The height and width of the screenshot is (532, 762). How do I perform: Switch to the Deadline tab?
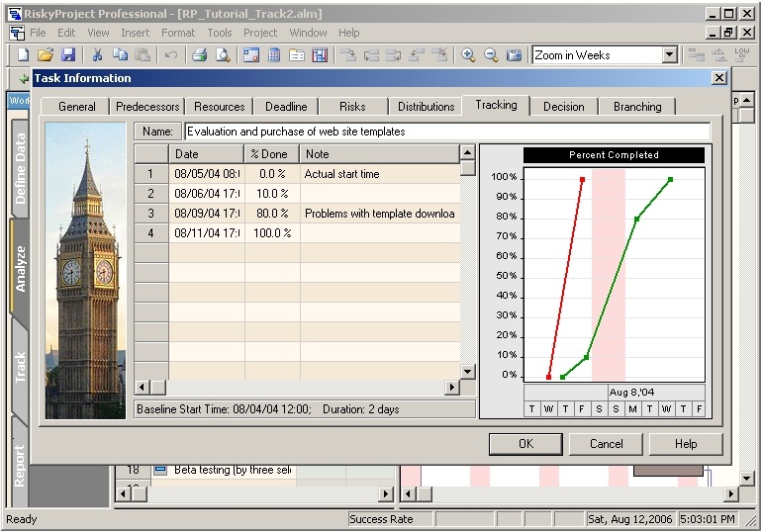pos(286,107)
